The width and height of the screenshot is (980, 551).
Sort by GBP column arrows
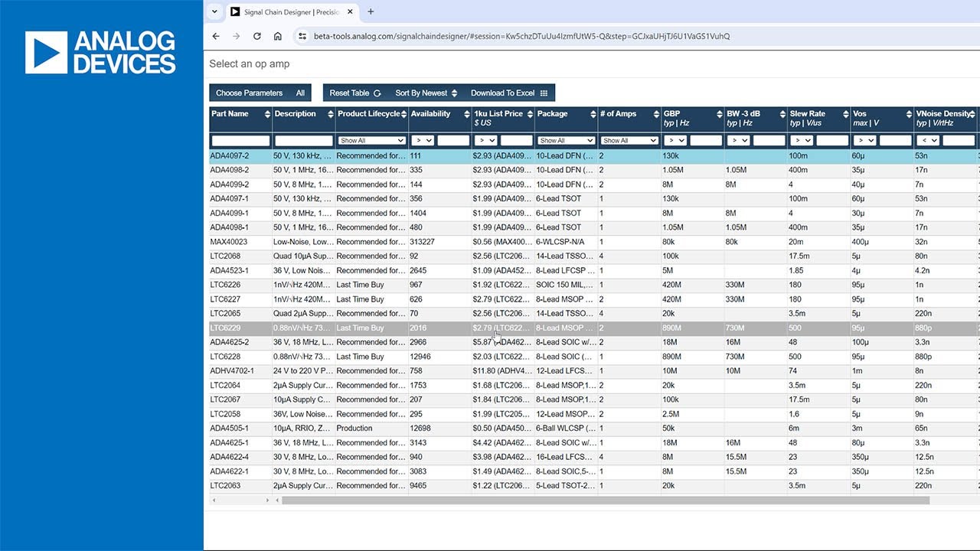719,114
